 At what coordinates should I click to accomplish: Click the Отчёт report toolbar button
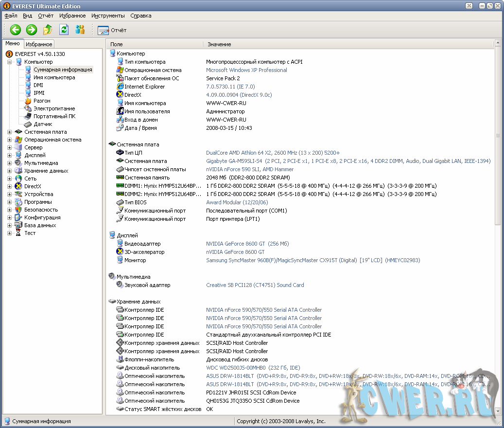[112, 30]
